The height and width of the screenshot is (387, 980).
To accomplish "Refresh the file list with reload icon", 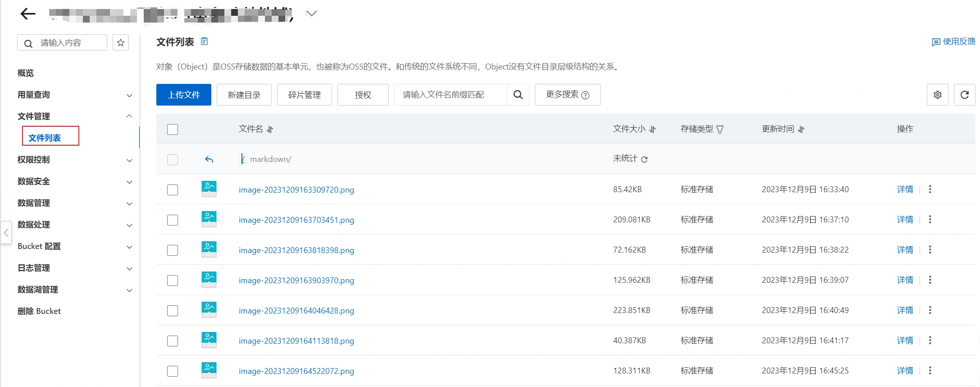I will pos(964,95).
